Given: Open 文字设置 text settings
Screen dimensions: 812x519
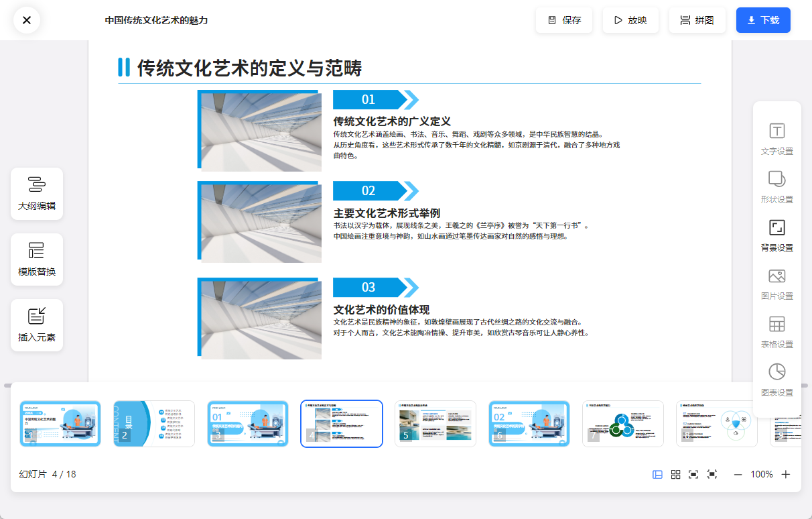Looking at the screenshot, I should [777, 139].
